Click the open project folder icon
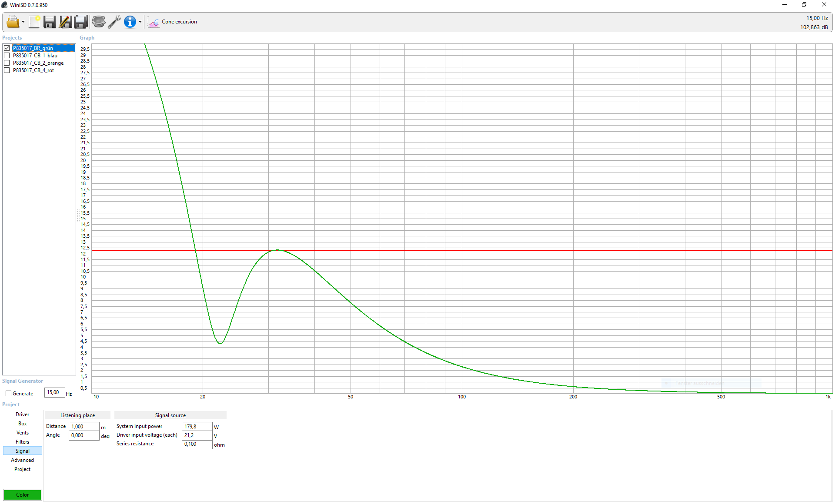Viewport: 835px width, 504px height. 13,22
